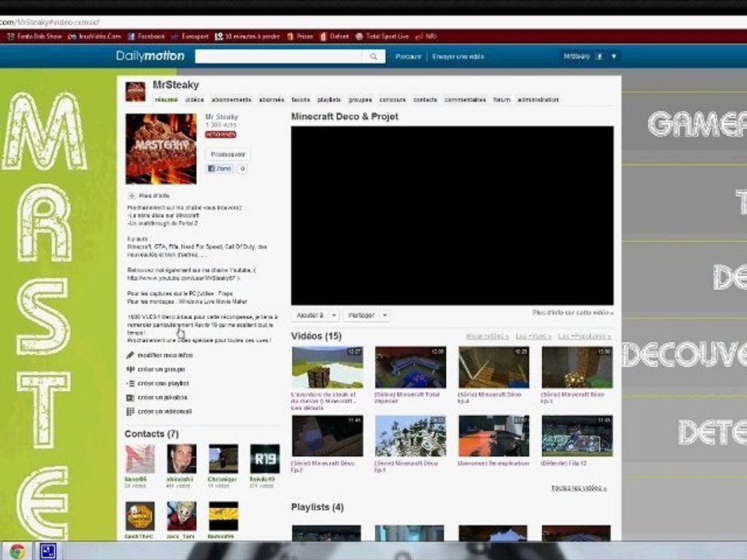Image resolution: width=747 pixels, height=560 pixels.
Task: Switch to the abonnements tab
Action: (231, 100)
